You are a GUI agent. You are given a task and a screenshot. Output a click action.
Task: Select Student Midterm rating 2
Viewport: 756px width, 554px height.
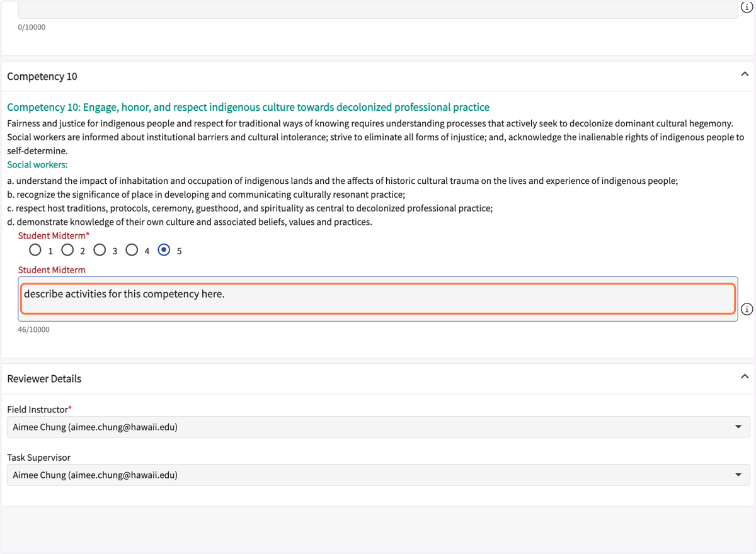67,250
